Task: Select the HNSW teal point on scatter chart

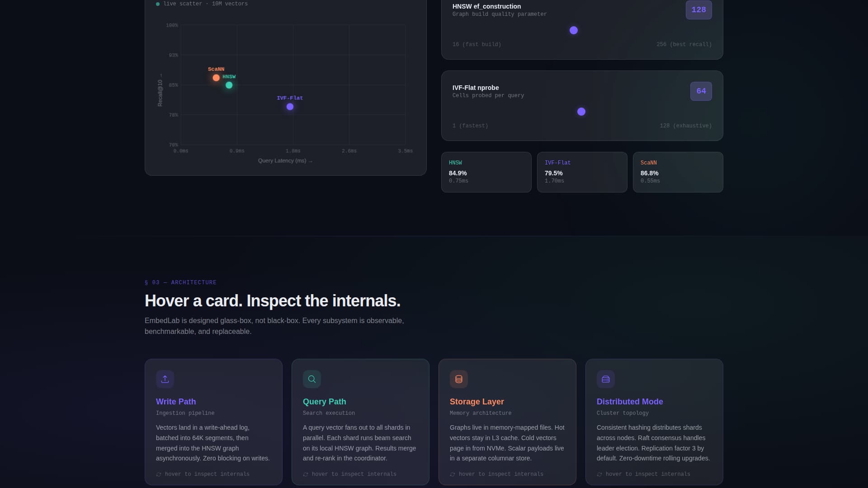Action: 229,85
